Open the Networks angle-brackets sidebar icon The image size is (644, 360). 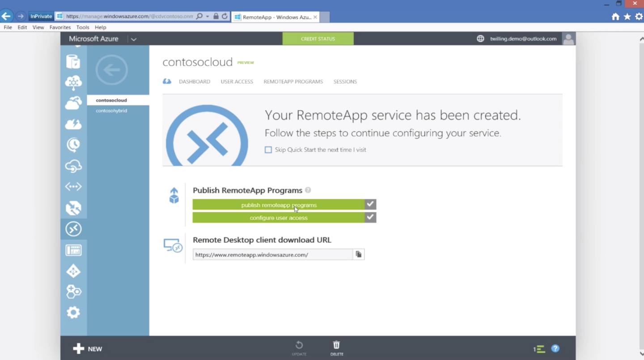(x=73, y=187)
